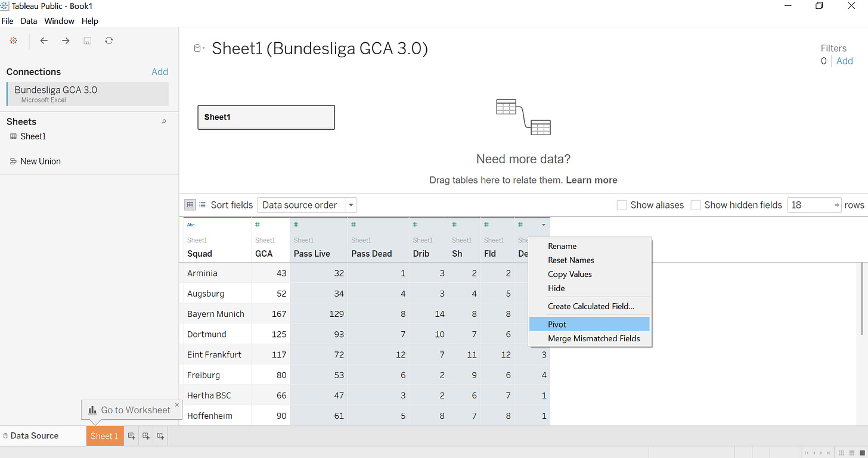Viewport: 868px width, 458px height.
Task: Change Fld column data type icon
Action: tap(486, 225)
